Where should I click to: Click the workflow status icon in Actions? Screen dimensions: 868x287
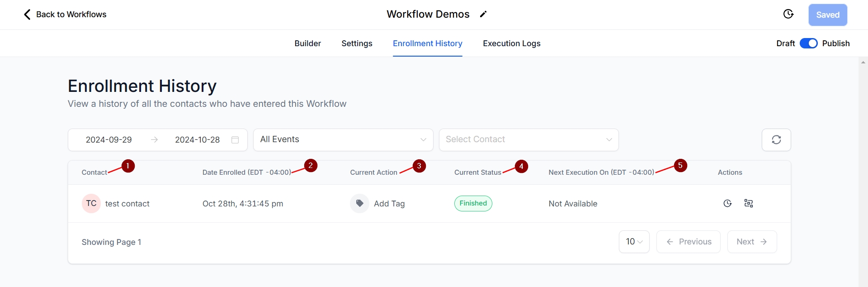[x=748, y=204]
